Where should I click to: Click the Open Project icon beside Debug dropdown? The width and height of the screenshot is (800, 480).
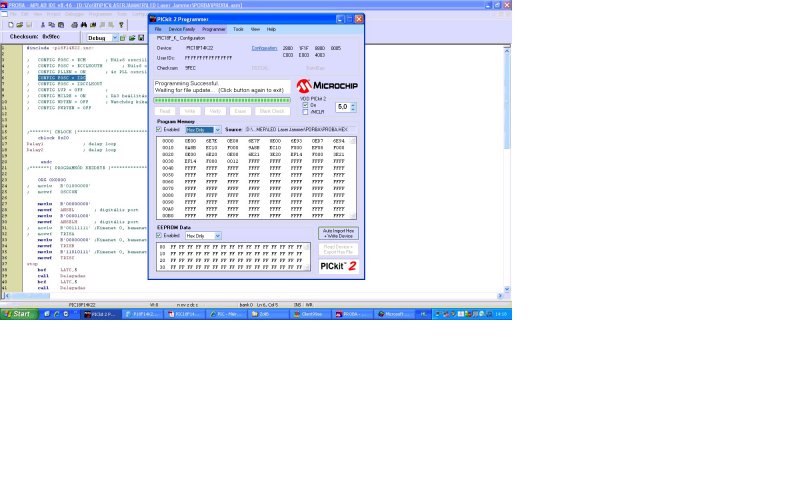(132, 38)
